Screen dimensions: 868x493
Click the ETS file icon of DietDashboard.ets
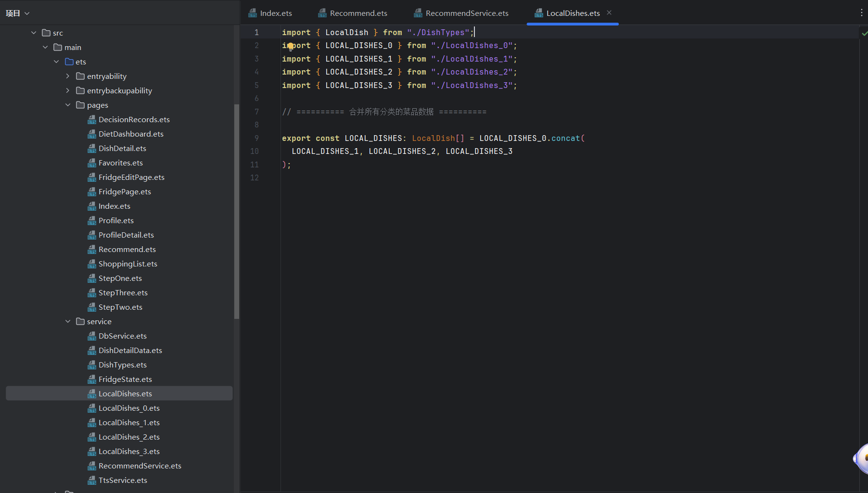(92, 134)
